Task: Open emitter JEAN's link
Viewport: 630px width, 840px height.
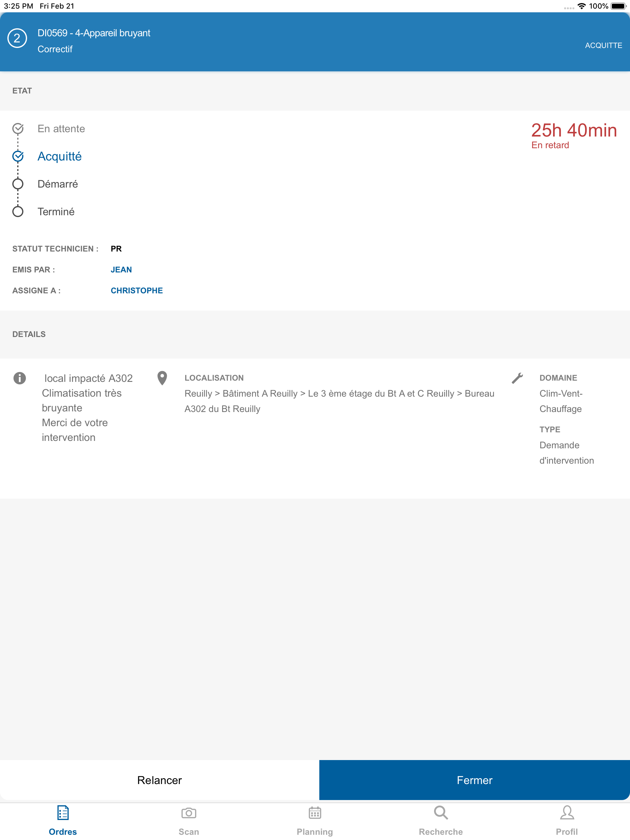Action: [121, 270]
